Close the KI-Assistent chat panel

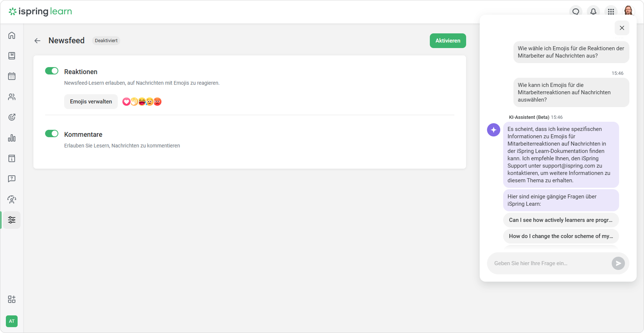(622, 28)
